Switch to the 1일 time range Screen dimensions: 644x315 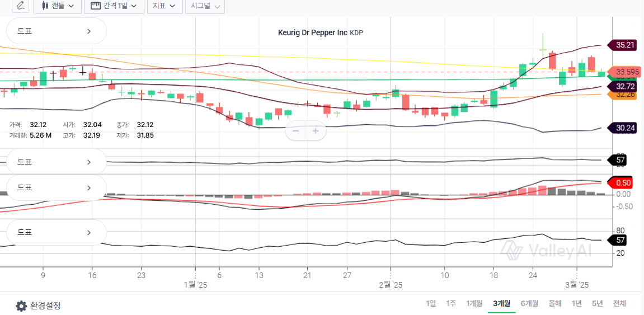431,303
